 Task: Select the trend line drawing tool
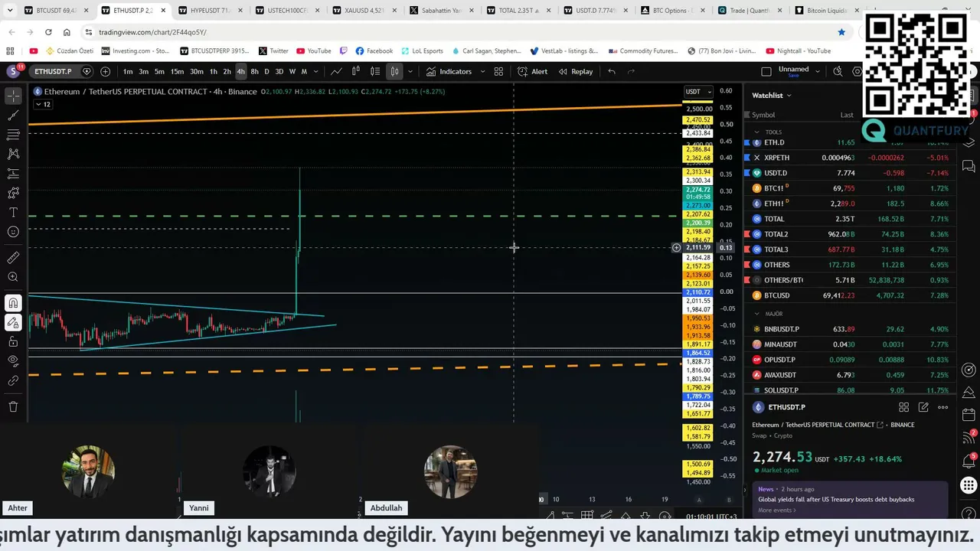[13, 116]
